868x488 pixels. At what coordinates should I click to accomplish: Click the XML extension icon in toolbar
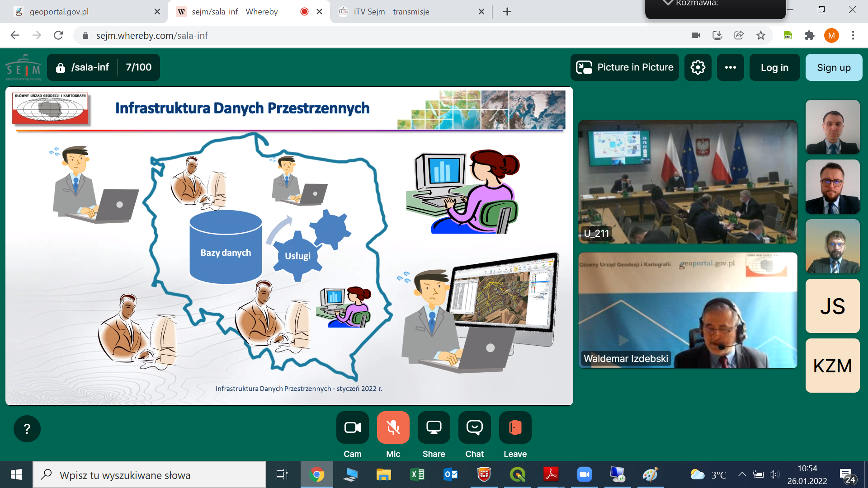point(788,35)
